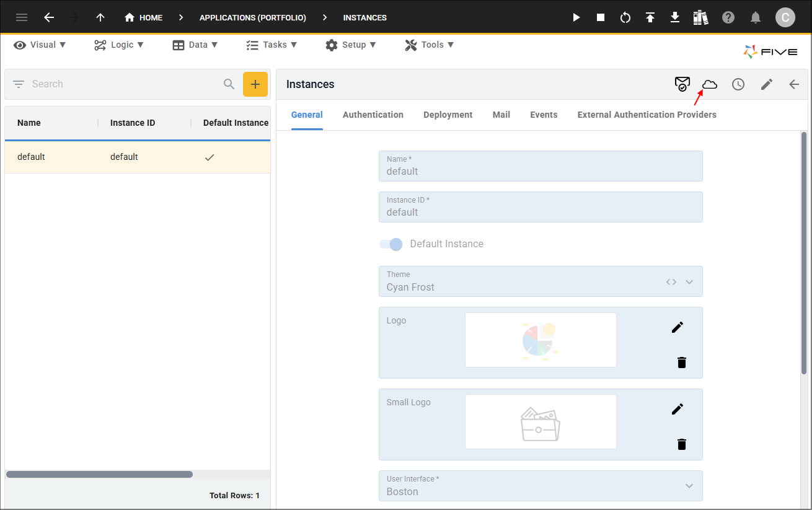Click inside the Search field
Image resolution: width=812 pixels, height=510 pixels.
click(x=112, y=84)
